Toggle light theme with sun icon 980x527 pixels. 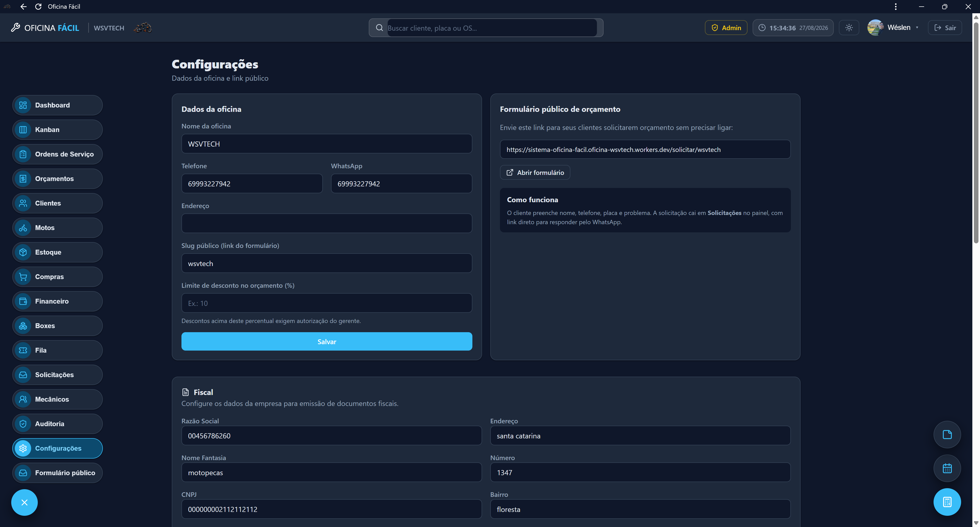pos(849,28)
